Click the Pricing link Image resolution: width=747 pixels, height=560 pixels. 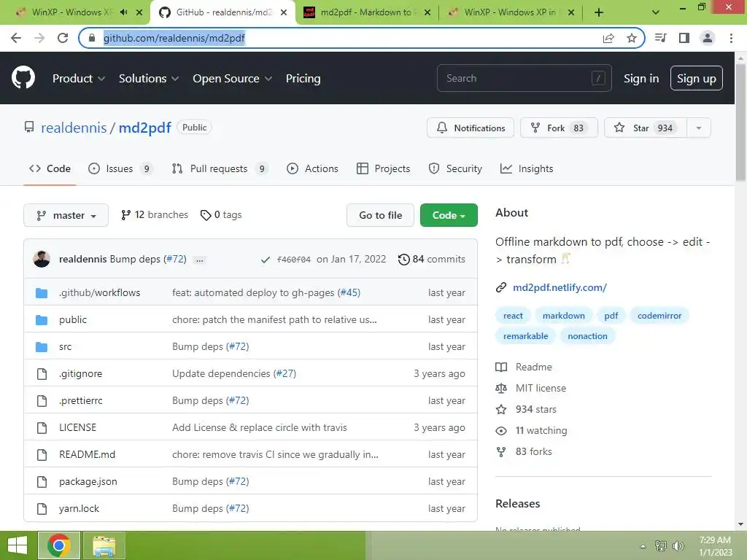303,79
